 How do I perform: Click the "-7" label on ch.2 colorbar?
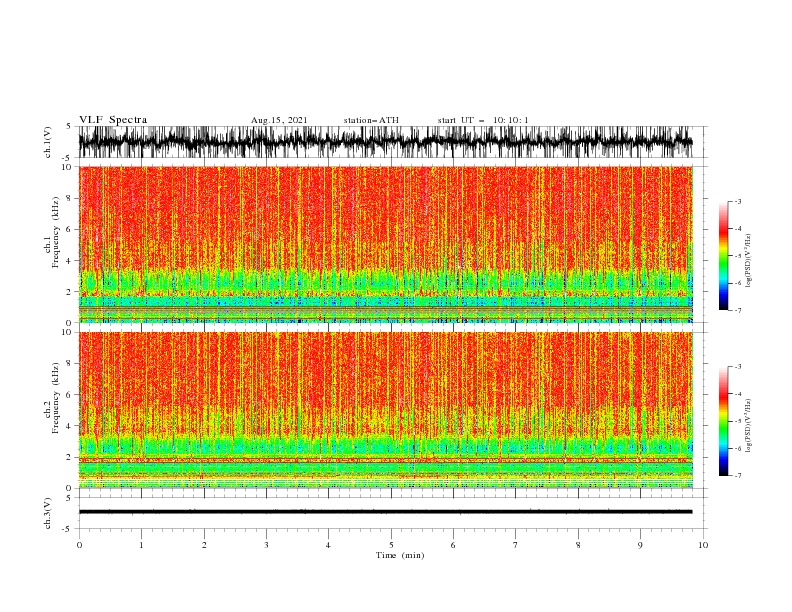click(x=738, y=475)
